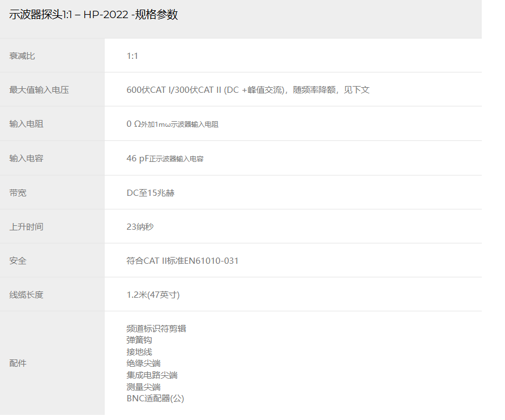This screenshot has height=420, width=505.
Task: Click the accessory 绝缘尖端
Action: click(x=143, y=363)
